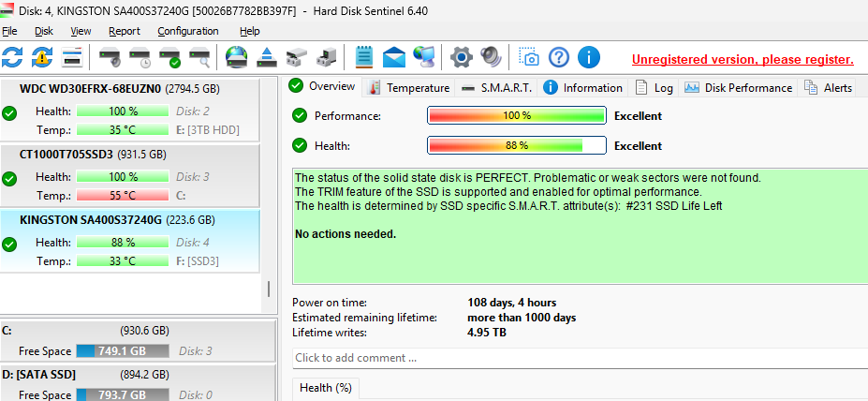
Task: Click the monitor with globe network icon
Action: (x=423, y=56)
